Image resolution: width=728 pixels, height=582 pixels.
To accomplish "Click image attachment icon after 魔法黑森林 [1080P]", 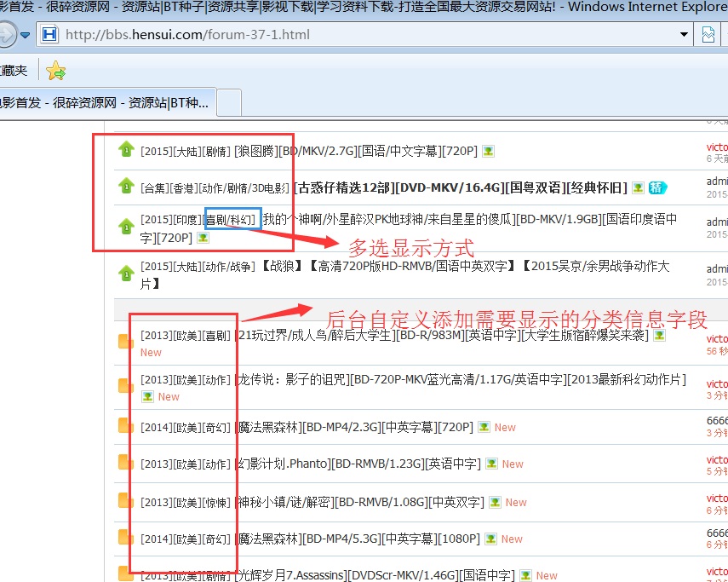I will coord(490,539).
